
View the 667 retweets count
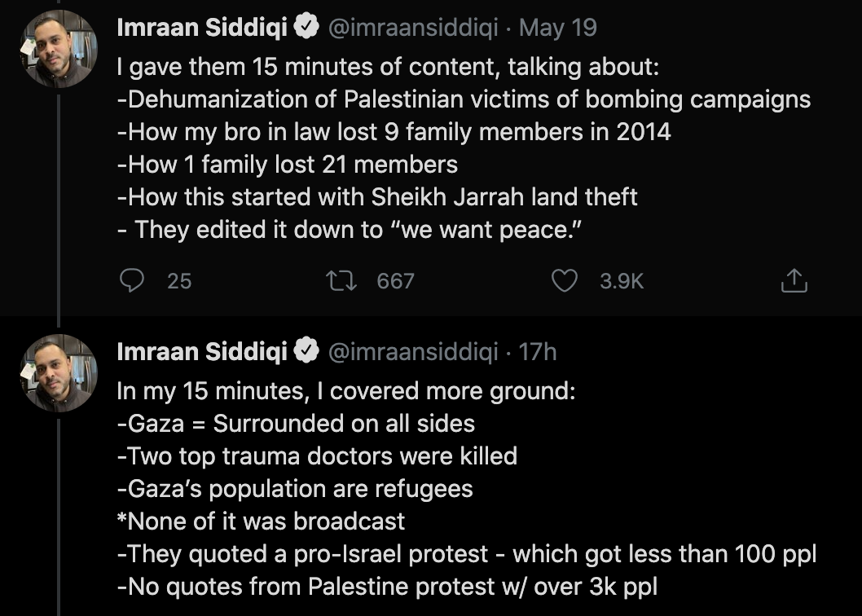[395, 281]
